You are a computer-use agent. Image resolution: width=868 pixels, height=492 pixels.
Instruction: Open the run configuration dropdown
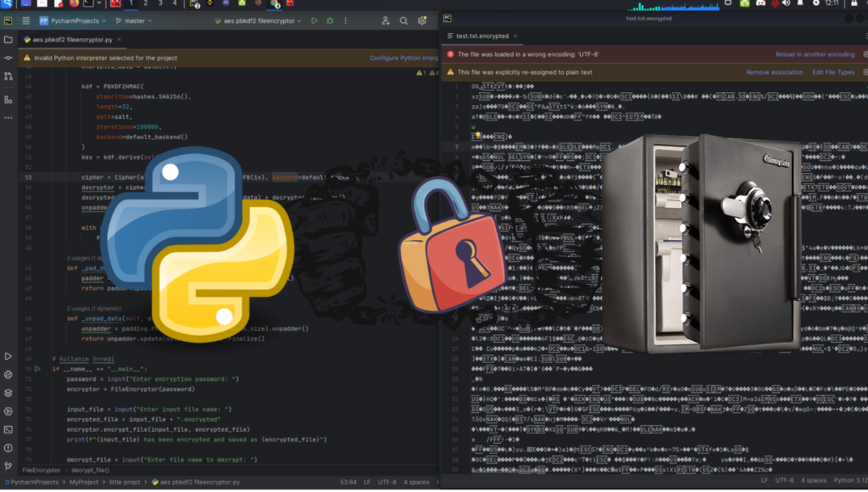tap(259, 20)
